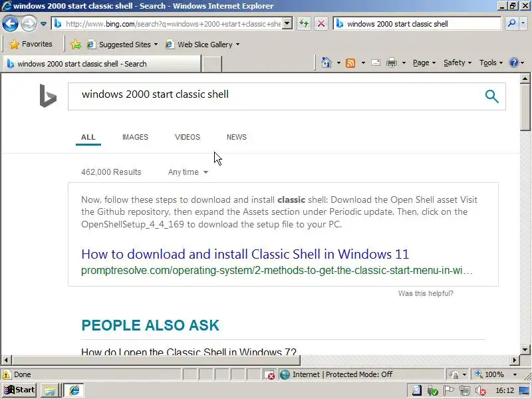Viewport: 532px width, 399px height.
Task: Click the address bar URL field
Action: 173,24
